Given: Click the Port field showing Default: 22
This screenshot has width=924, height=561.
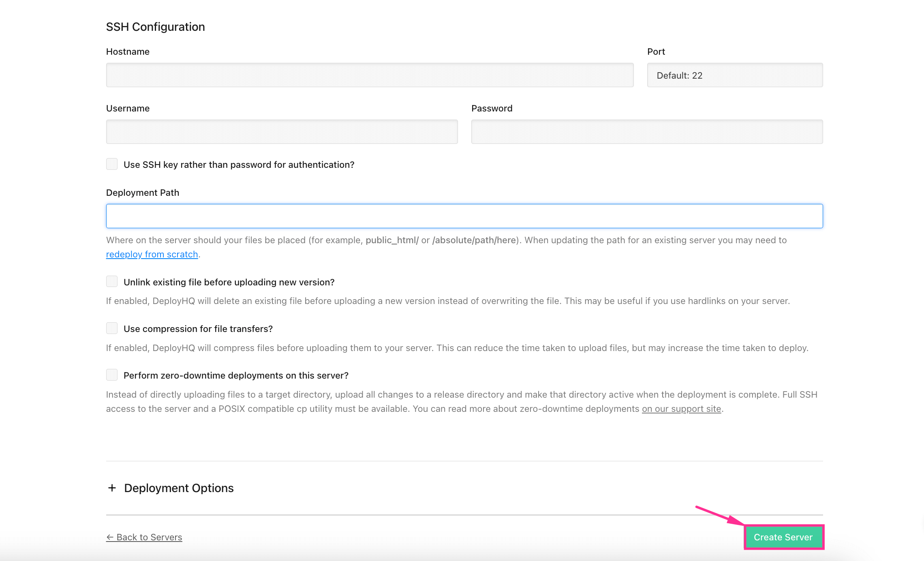Looking at the screenshot, I should (x=734, y=75).
